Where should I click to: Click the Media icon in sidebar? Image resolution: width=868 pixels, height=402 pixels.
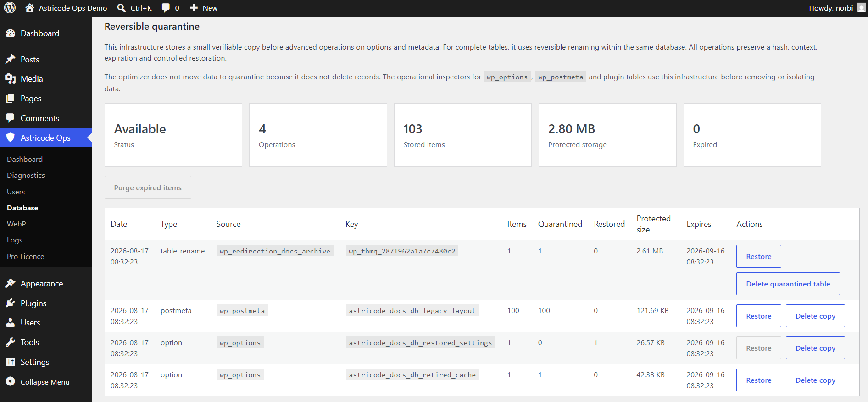pos(10,79)
